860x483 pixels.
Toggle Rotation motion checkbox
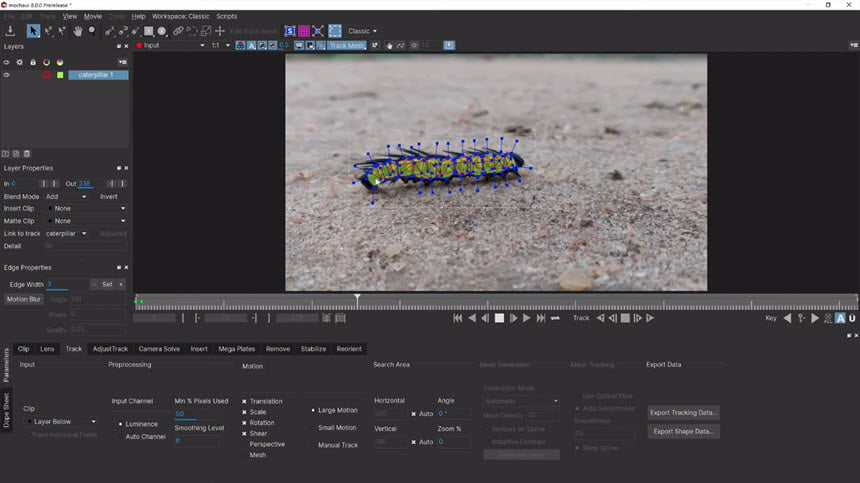245,423
